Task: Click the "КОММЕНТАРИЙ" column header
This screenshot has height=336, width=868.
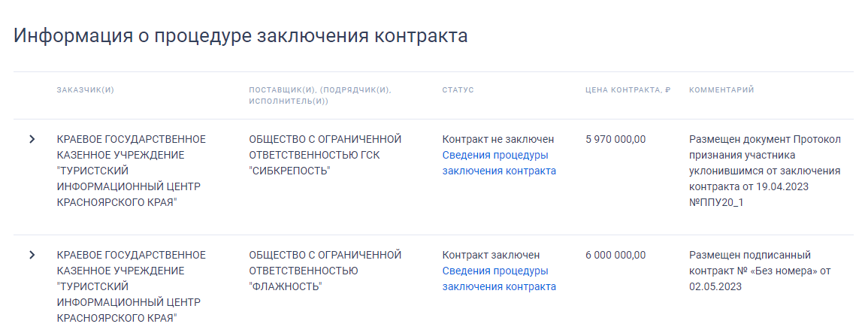Action: 721,90
